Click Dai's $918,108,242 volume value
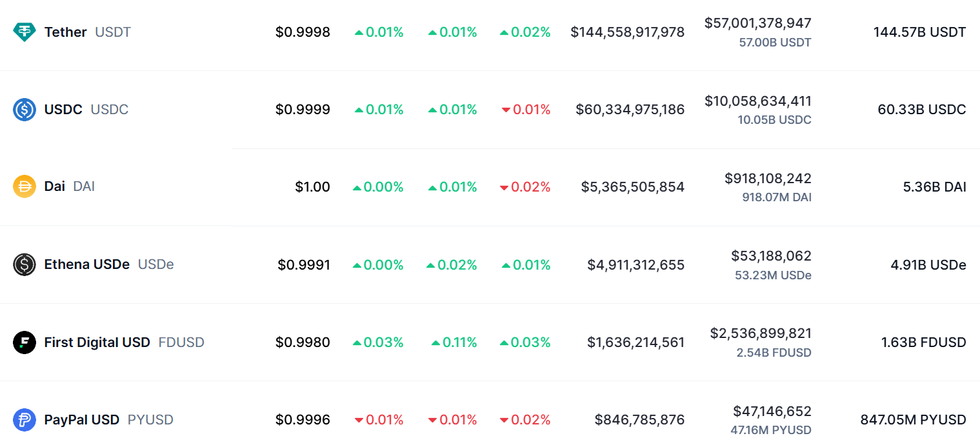The image size is (980, 447). (x=768, y=178)
